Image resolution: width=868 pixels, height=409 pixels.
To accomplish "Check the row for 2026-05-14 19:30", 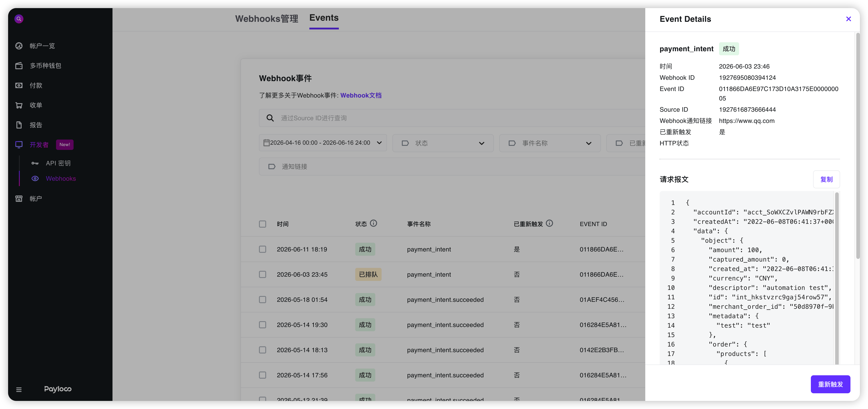I will (x=263, y=325).
